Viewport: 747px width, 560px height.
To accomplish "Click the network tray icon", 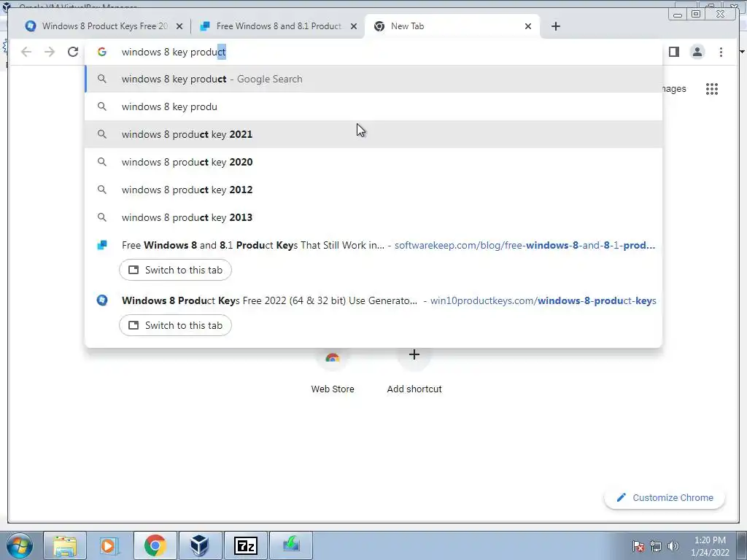I will 656,547.
